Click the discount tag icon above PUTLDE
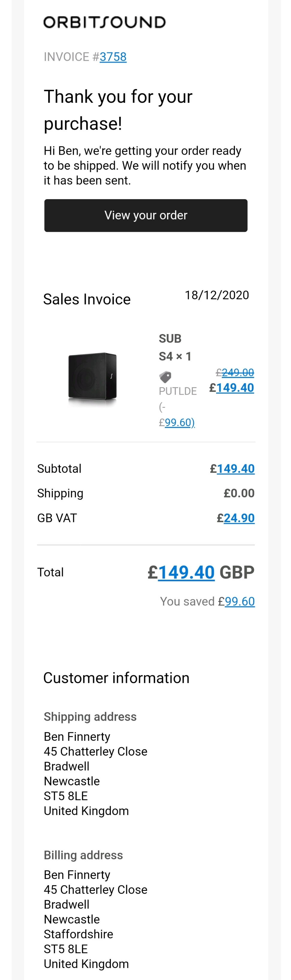 [x=165, y=377]
